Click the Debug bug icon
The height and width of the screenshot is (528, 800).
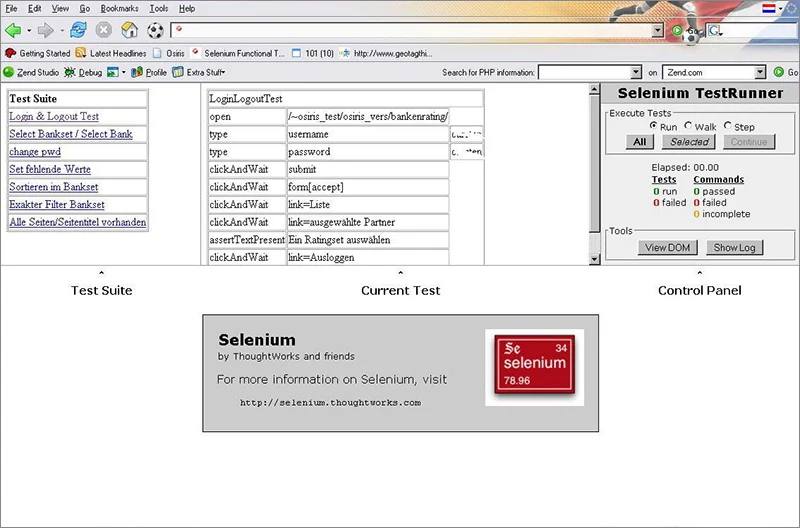point(70,72)
